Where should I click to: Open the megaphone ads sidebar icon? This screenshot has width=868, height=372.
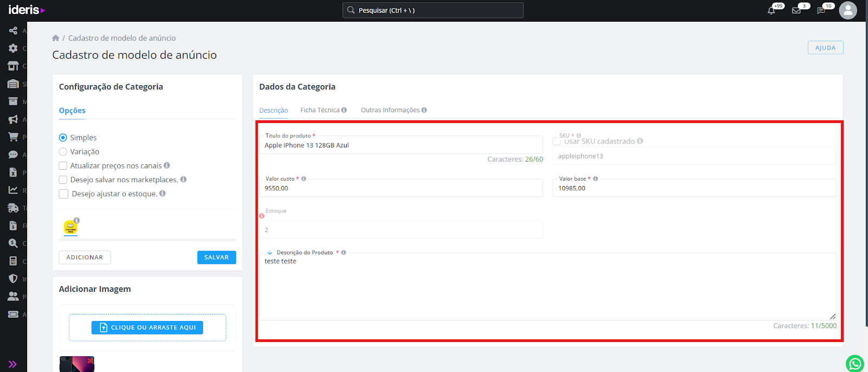click(13, 119)
